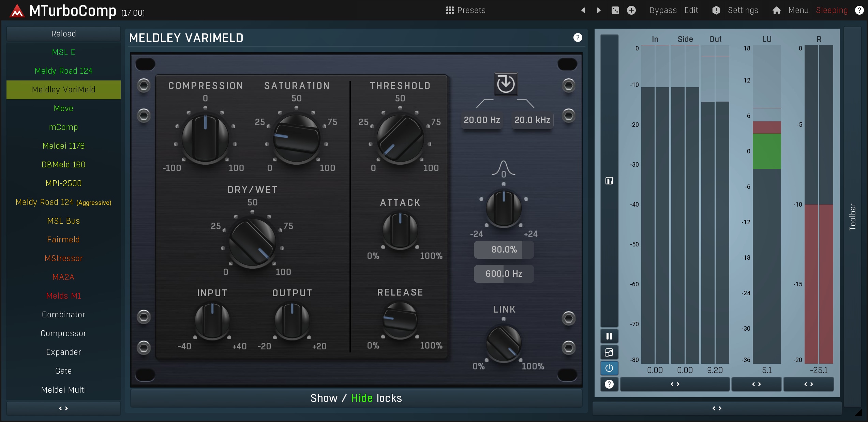Go to previous preset arrow
This screenshot has height=422, width=868.
(x=583, y=10)
